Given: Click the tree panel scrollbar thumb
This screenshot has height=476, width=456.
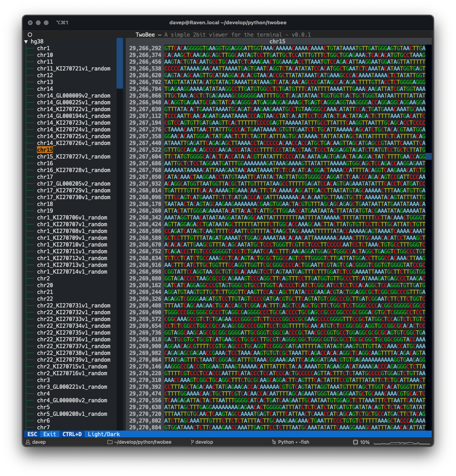Looking at the screenshot, I should tap(120, 63).
